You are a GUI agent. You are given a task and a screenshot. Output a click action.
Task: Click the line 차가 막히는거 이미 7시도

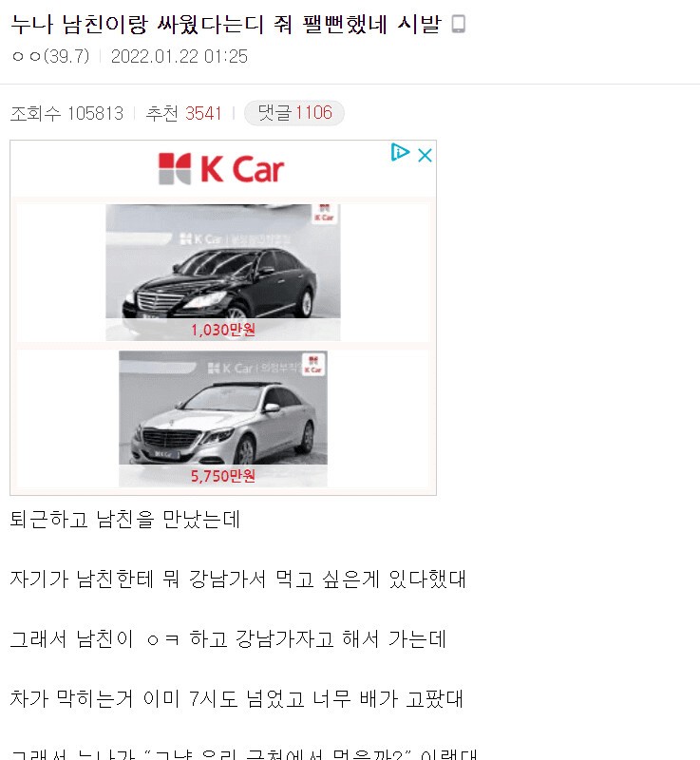coord(236,698)
